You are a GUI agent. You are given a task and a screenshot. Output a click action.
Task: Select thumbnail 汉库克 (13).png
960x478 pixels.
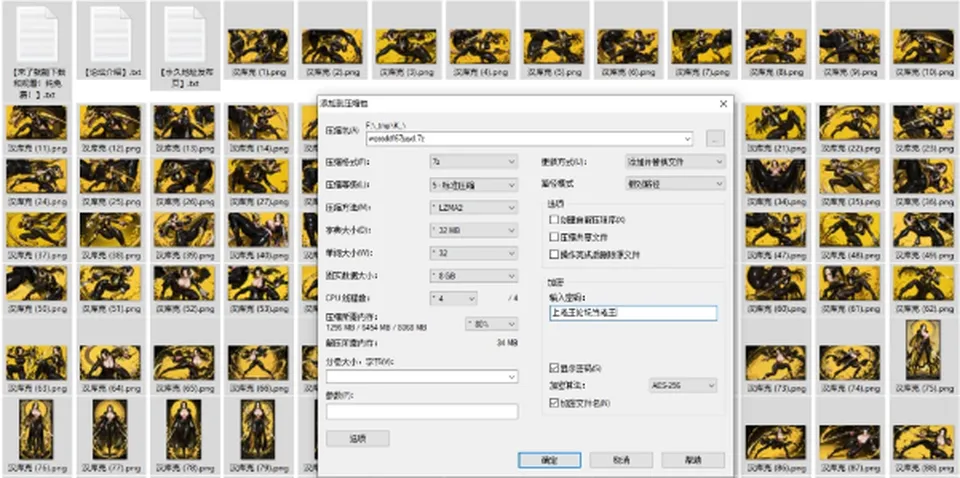tap(184, 123)
